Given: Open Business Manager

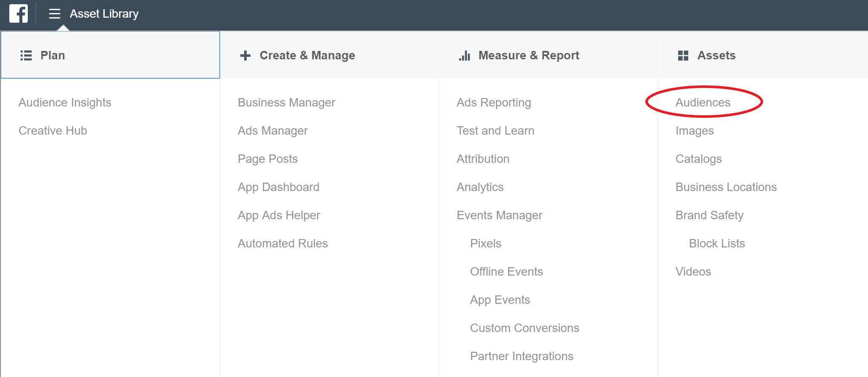Looking at the screenshot, I should (x=286, y=103).
